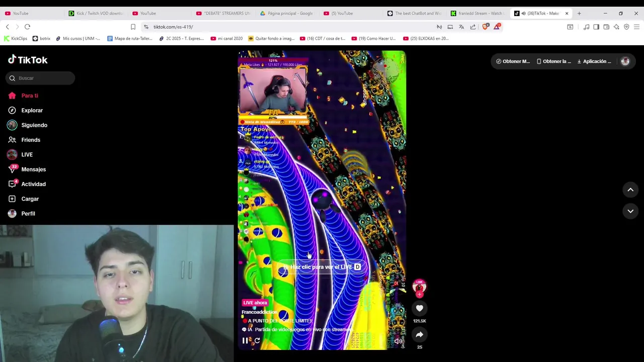This screenshot has width=644, height=362.
Task: Mute the video with speaker icon
Action: tap(397, 341)
